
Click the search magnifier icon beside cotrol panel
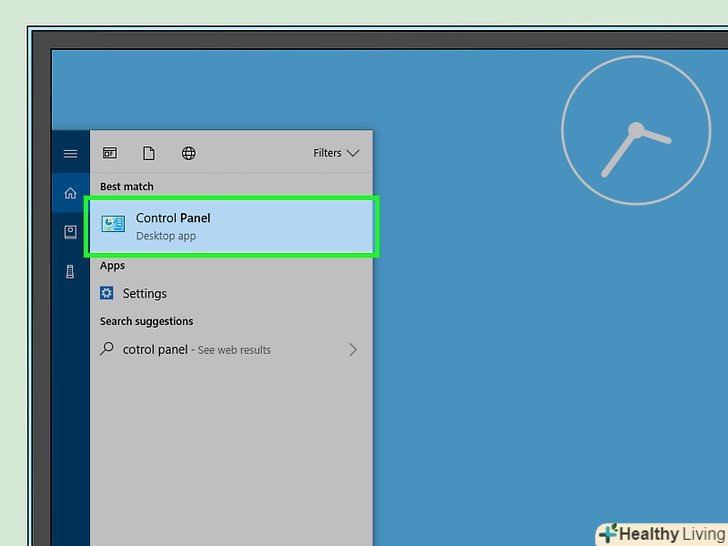(107, 349)
